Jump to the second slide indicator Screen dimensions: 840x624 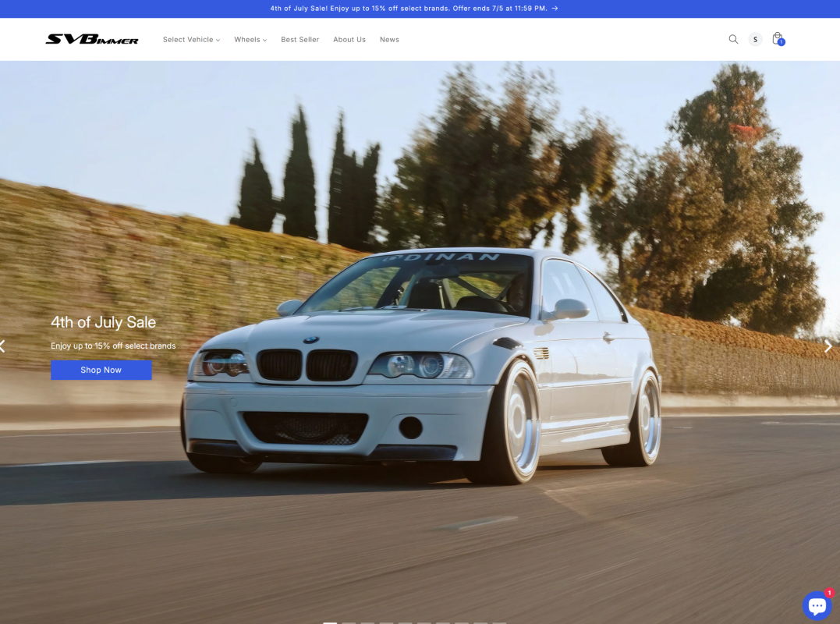(x=349, y=622)
